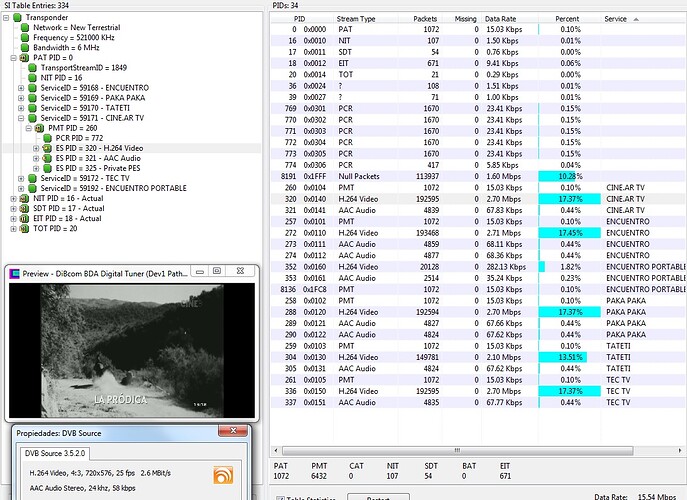Click the right arrow of PID table scrollbar
The height and width of the screenshot is (500, 687).
pos(680,450)
